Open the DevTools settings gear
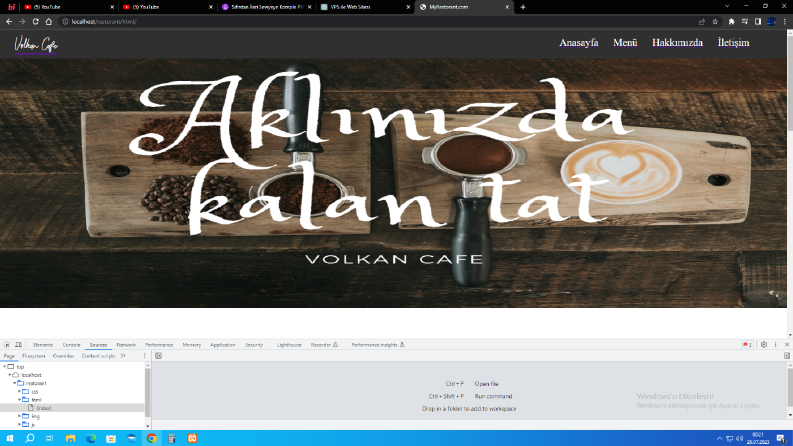 (x=764, y=345)
